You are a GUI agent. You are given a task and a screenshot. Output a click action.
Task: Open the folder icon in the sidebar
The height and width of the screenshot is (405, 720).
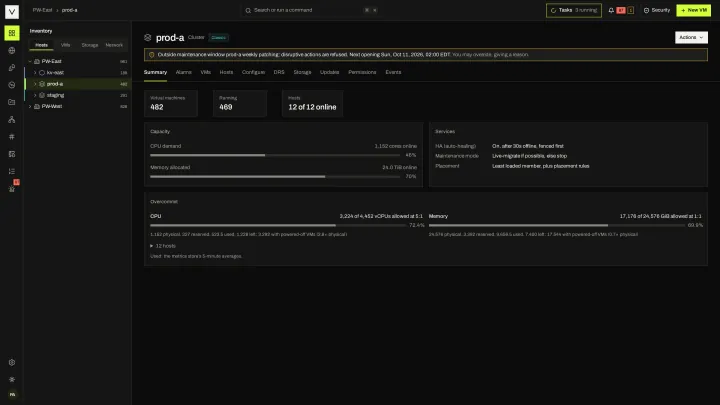coord(12,102)
